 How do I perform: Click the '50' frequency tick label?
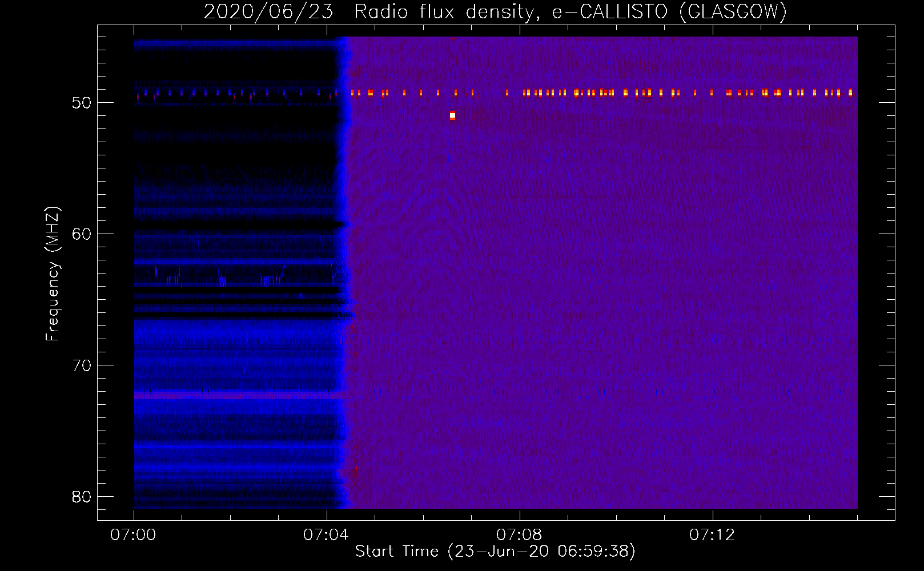click(x=82, y=103)
